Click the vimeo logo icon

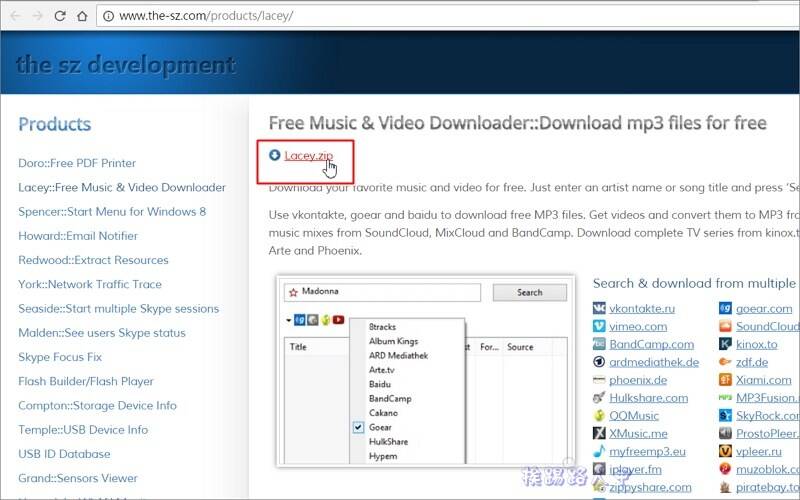(x=599, y=326)
